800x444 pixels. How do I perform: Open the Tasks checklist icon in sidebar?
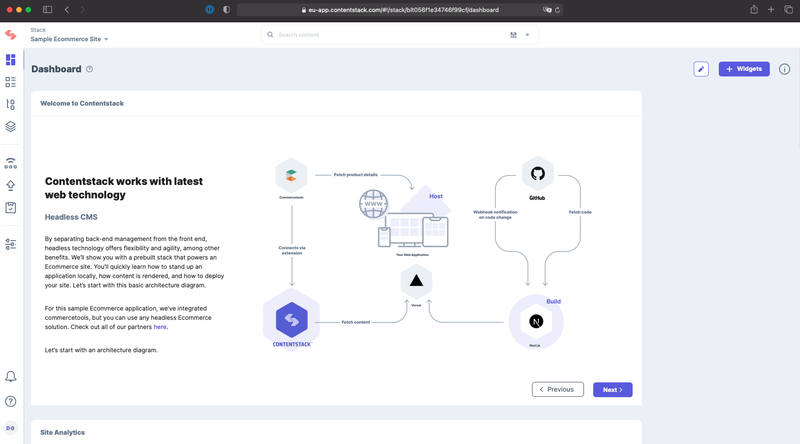11,208
